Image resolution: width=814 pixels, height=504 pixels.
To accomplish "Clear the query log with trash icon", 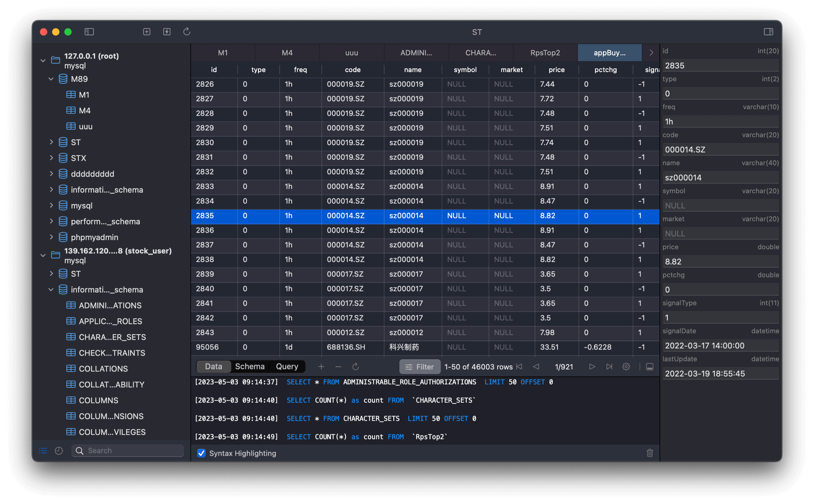I will [x=649, y=453].
